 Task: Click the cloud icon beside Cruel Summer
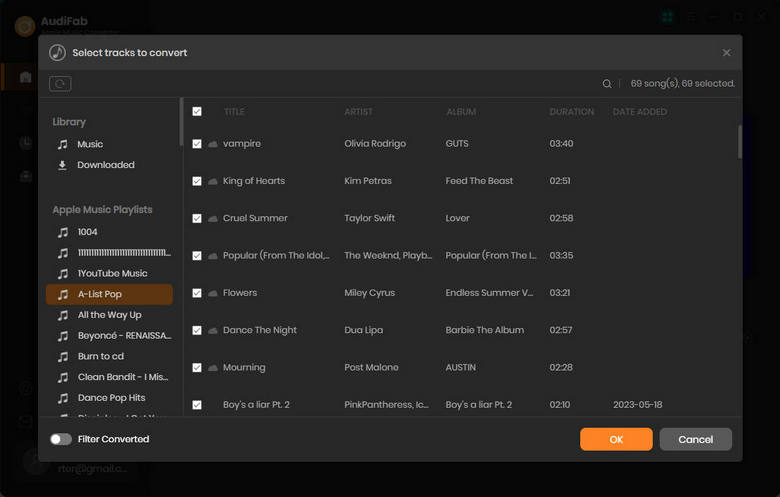click(213, 218)
